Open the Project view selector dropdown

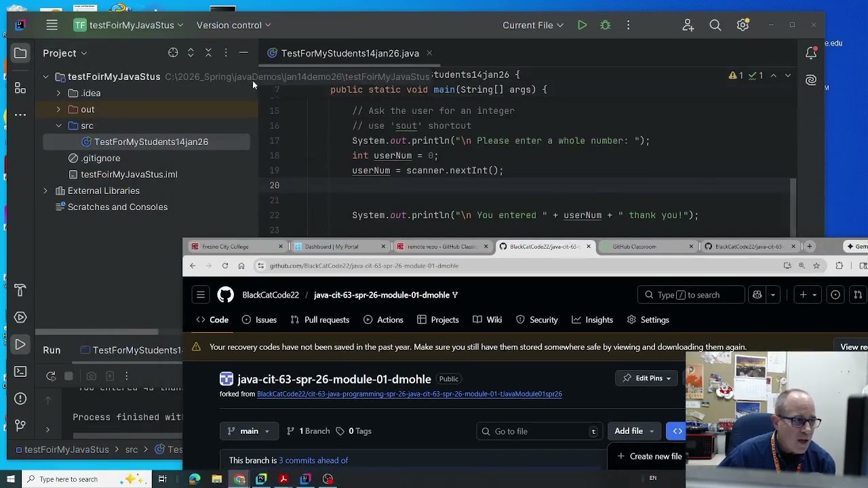[x=65, y=53]
